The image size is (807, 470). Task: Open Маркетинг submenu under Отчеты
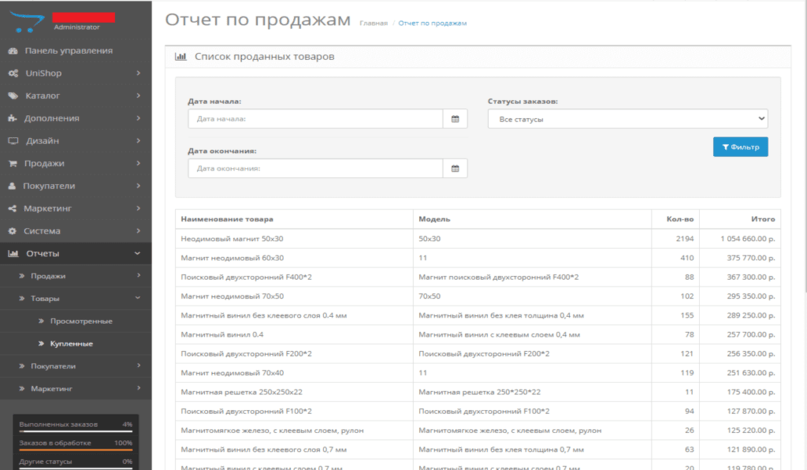(x=76, y=389)
